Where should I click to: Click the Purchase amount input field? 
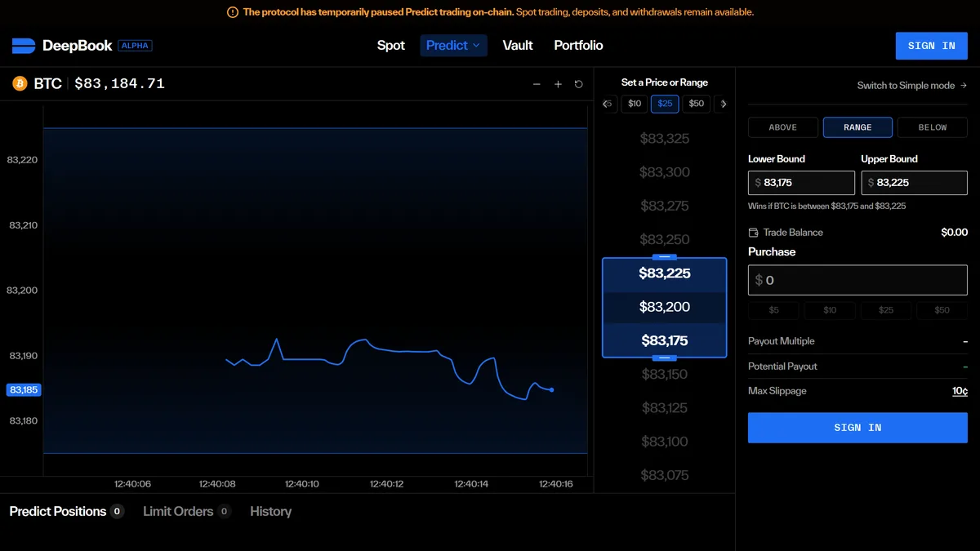pyautogui.click(x=857, y=280)
